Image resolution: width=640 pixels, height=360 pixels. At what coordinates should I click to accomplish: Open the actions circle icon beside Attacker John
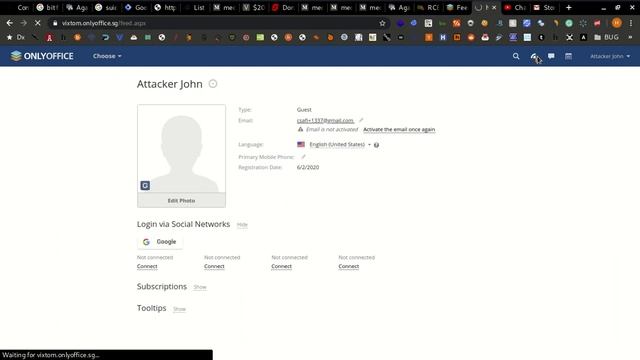213,84
